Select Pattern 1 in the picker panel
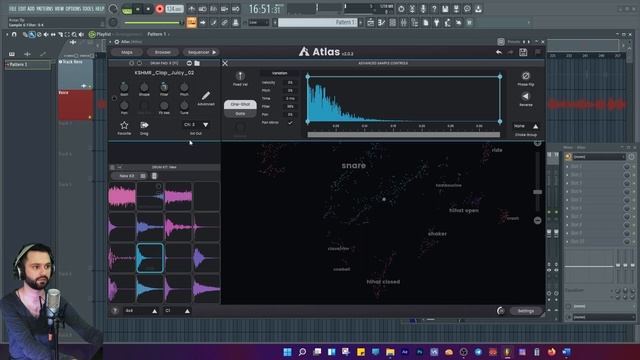 click(x=28, y=64)
